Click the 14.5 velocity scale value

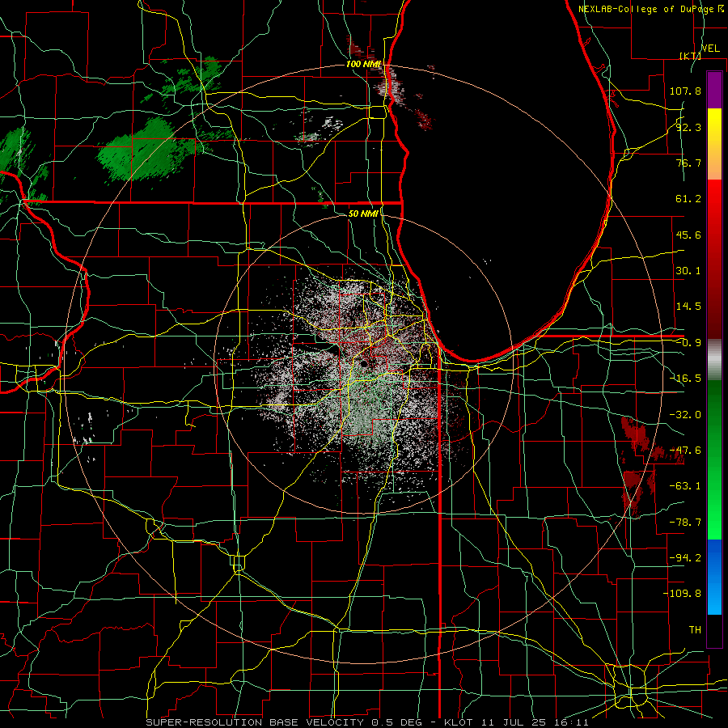point(688,307)
